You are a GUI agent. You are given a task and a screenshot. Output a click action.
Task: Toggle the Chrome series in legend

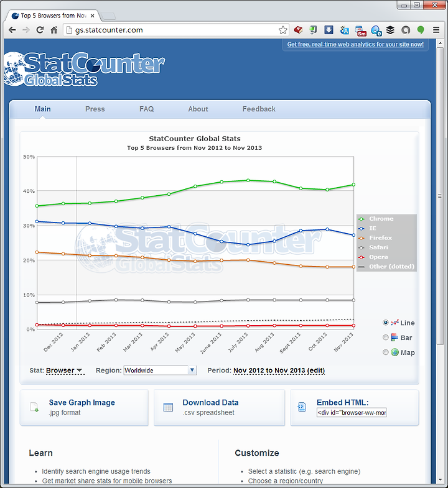pyautogui.click(x=376, y=219)
